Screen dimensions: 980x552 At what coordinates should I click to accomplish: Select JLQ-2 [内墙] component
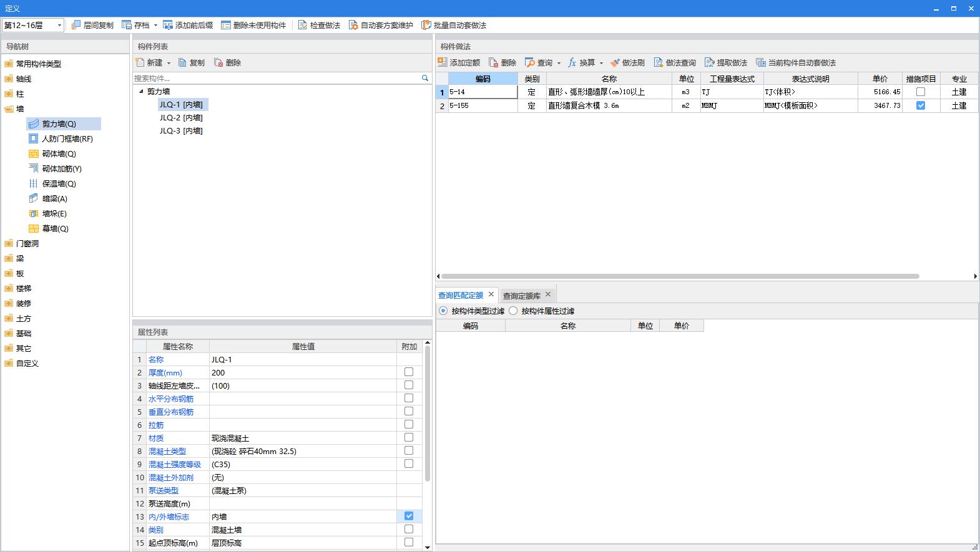tap(181, 117)
